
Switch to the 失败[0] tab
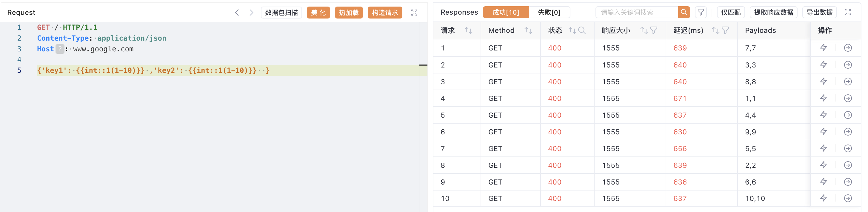(x=549, y=13)
